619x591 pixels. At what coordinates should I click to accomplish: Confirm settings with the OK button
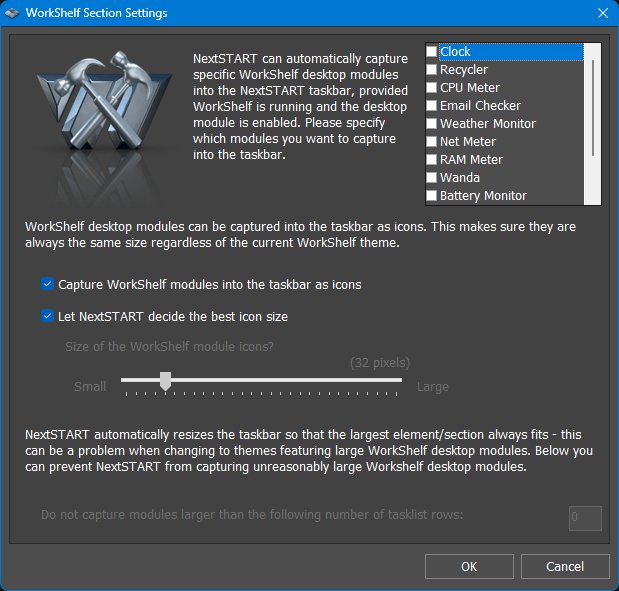pyautogui.click(x=469, y=567)
